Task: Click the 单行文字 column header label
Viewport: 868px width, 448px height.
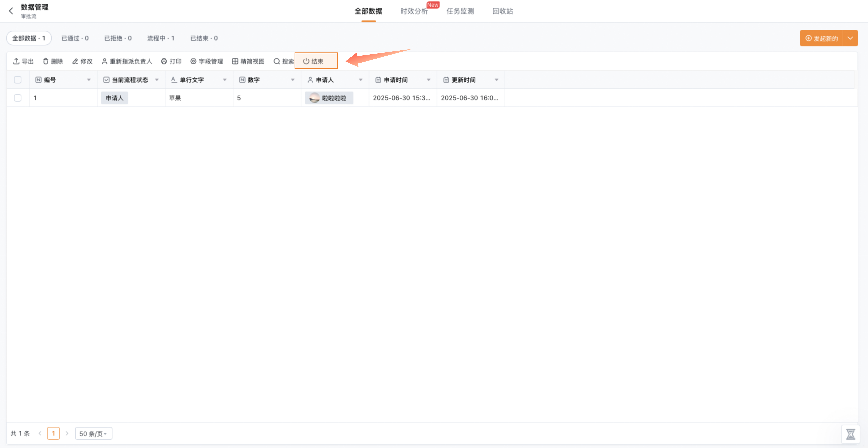Action: tap(192, 80)
